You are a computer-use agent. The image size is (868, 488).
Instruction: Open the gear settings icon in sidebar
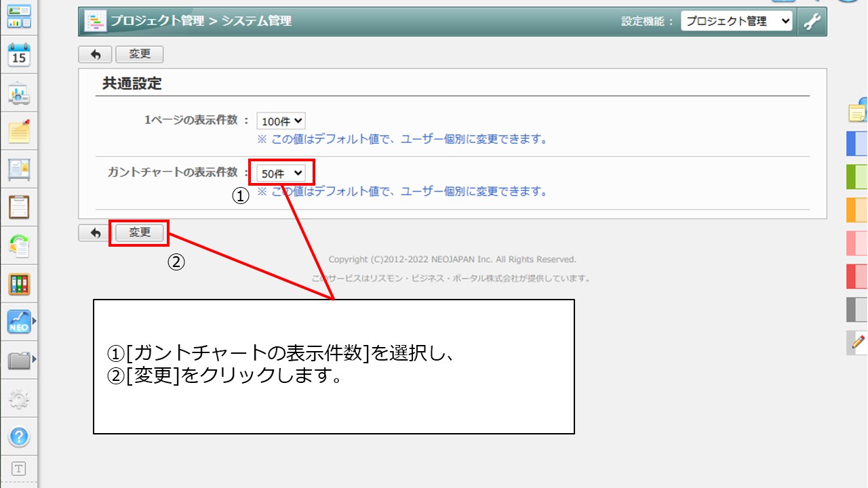coord(19,399)
